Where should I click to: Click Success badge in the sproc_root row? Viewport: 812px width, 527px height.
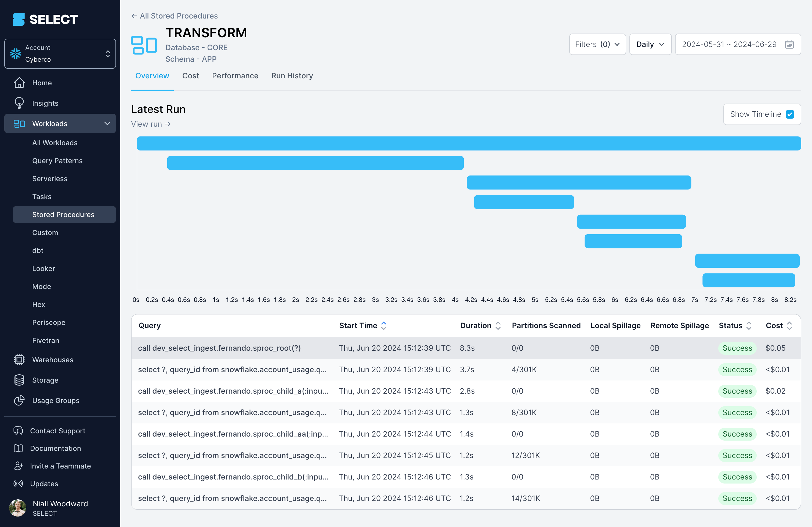[737, 348]
